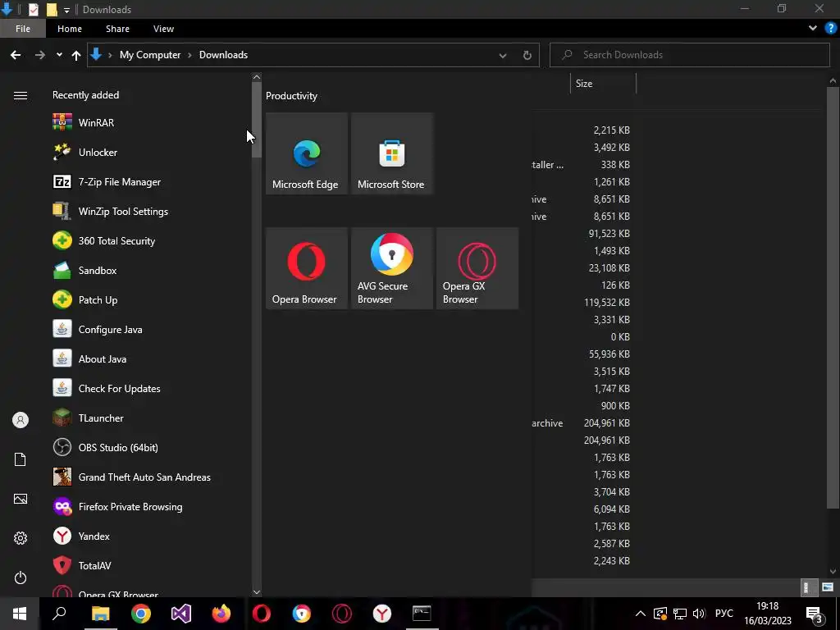Switch to the Share ribbon tab

coord(117,29)
